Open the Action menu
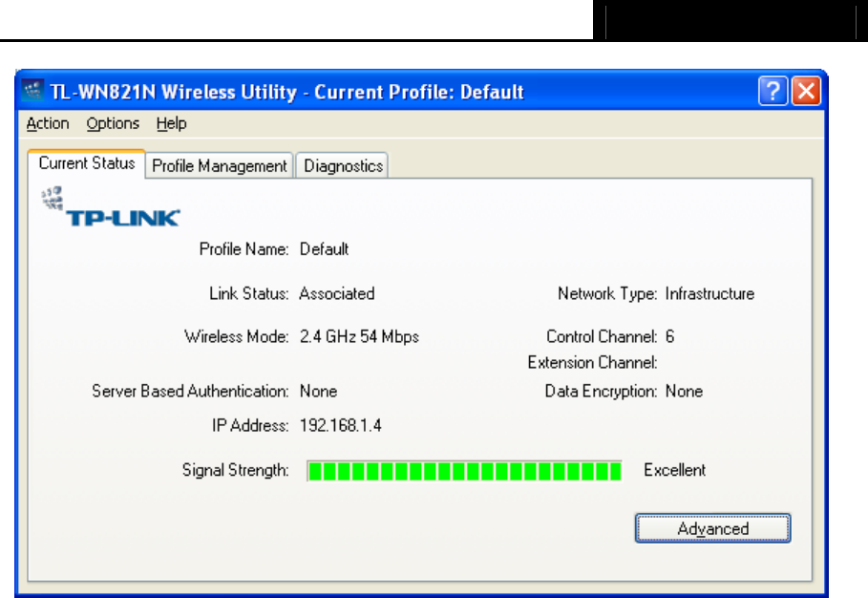The width and height of the screenshot is (868, 598). pyautogui.click(x=48, y=123)
